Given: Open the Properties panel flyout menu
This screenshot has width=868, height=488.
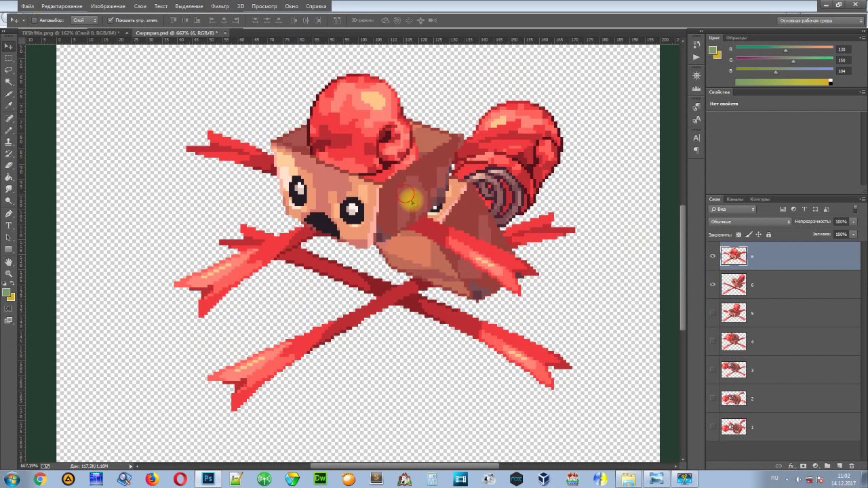Looking at the screenshot, I should pos(862,92).
